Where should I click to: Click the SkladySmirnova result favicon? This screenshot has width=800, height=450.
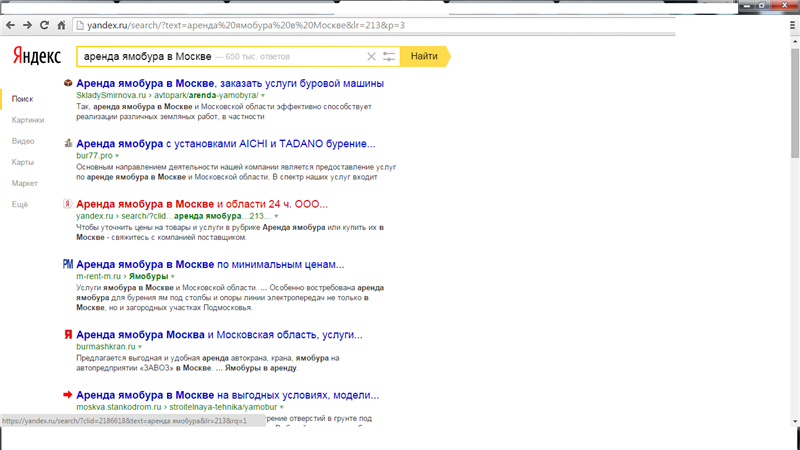[68, 83]
